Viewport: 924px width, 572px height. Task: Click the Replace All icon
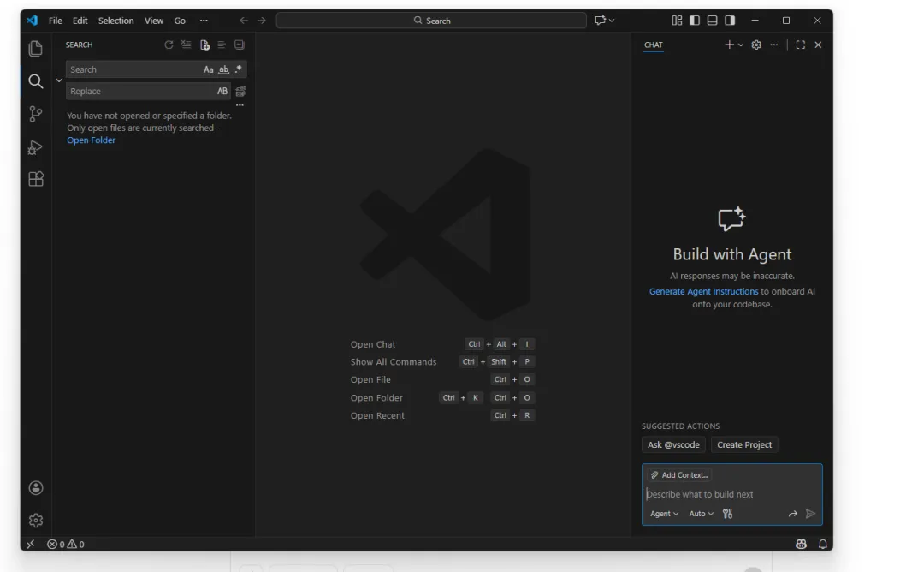240,92
